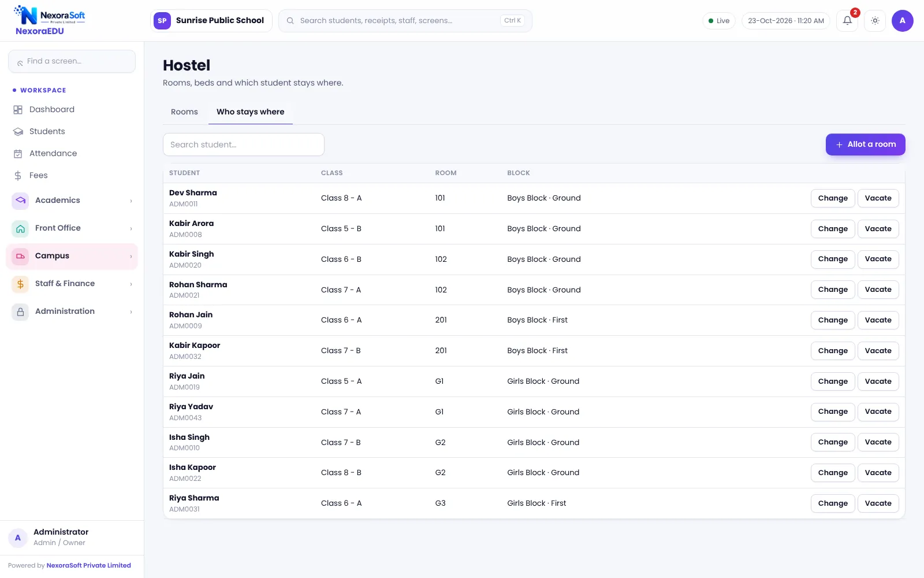924x578 pixels.
Task: Expand the Staff & Finance chevron
Action: 131,284
